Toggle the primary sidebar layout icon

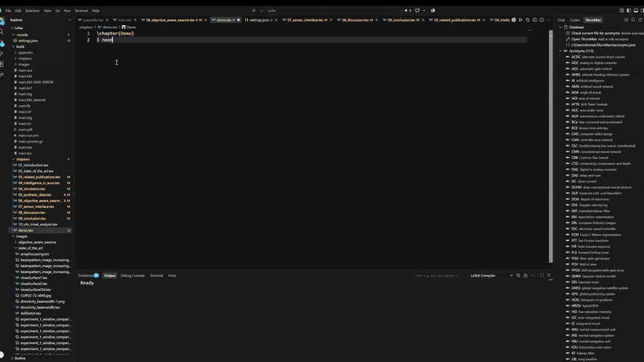tap(629, 11)
